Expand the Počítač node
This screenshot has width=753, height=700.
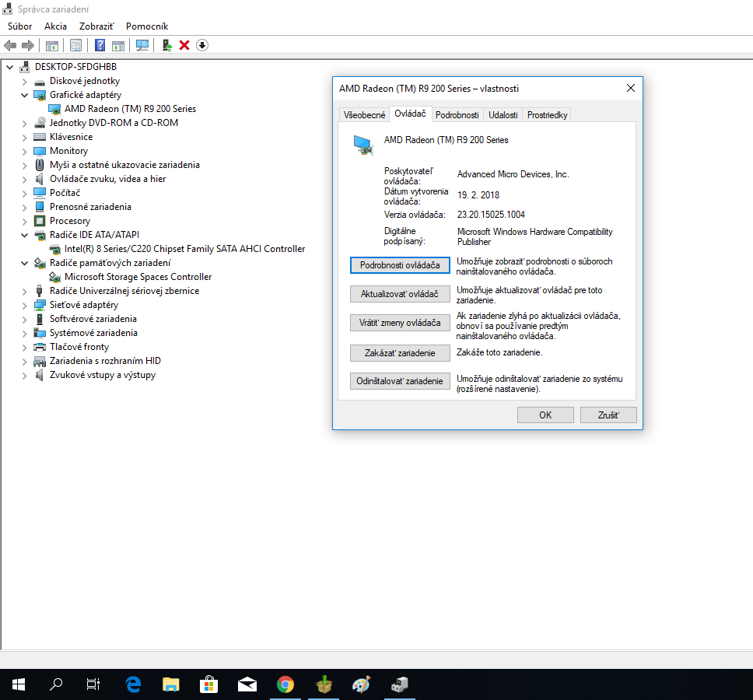pos(24,193)
